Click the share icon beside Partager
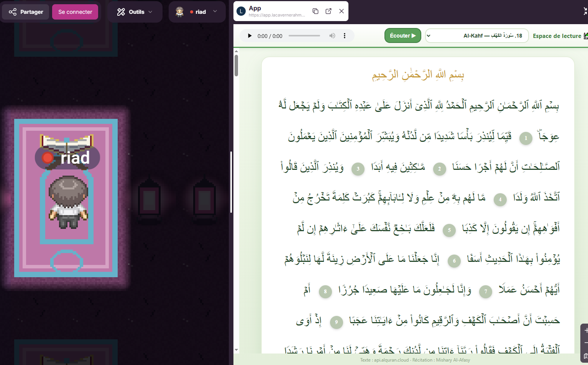Screen dimensions: 588x365 [13, 12]
